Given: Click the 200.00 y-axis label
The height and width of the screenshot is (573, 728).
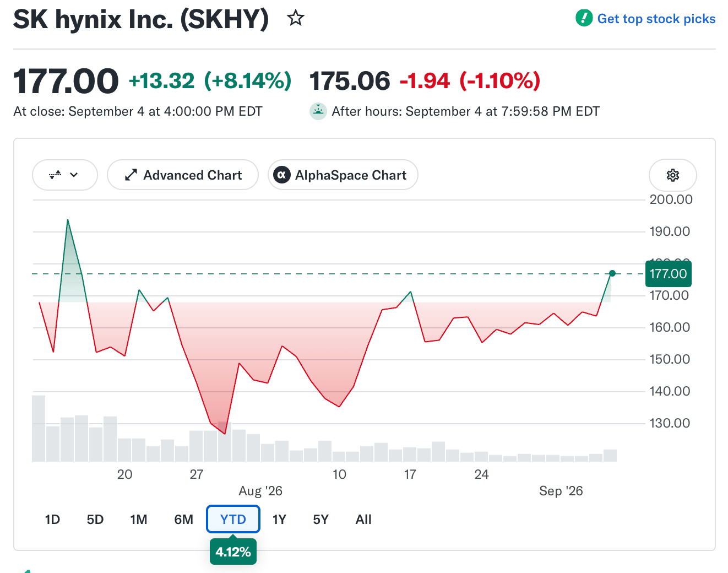Looking at the screenshot, I should tap(671, 199).
